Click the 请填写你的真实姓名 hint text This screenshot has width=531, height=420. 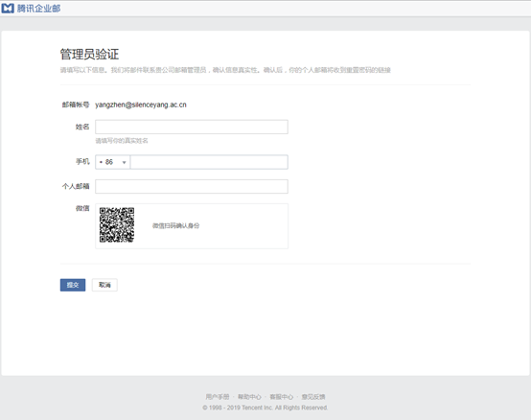tap(122, 141)
